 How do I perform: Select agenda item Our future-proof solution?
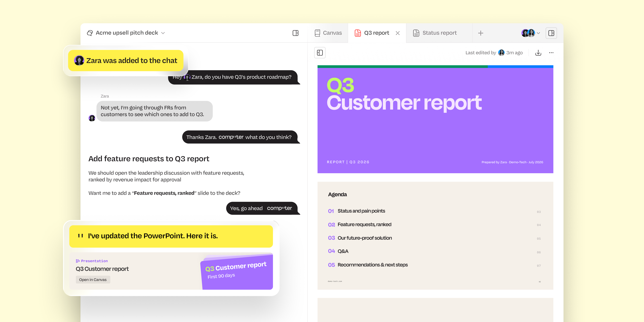coord(364,238)
